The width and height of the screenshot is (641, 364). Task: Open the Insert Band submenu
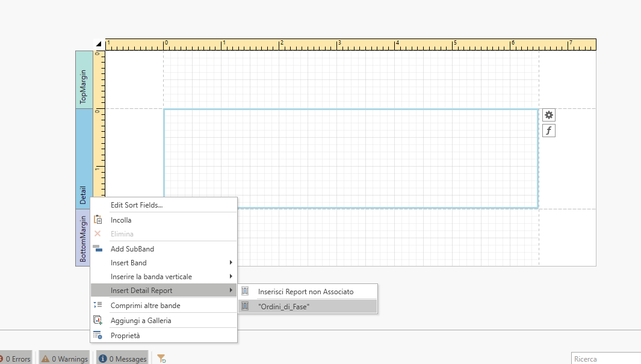[164, 263]
